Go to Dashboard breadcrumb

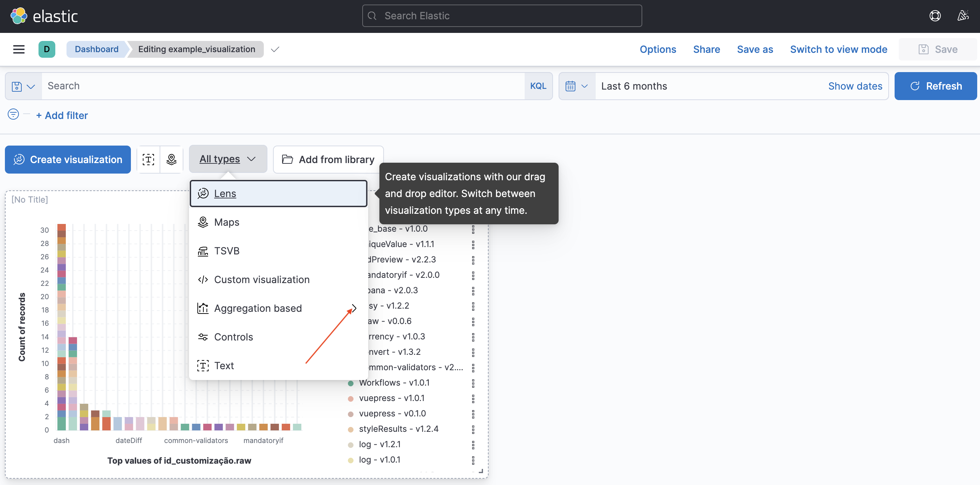tap(97, 49)
